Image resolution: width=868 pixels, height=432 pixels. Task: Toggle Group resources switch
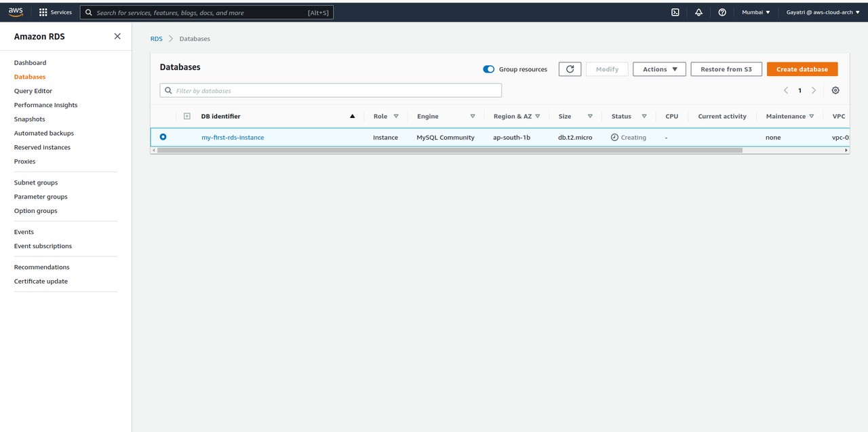click(x=489, y=69)
